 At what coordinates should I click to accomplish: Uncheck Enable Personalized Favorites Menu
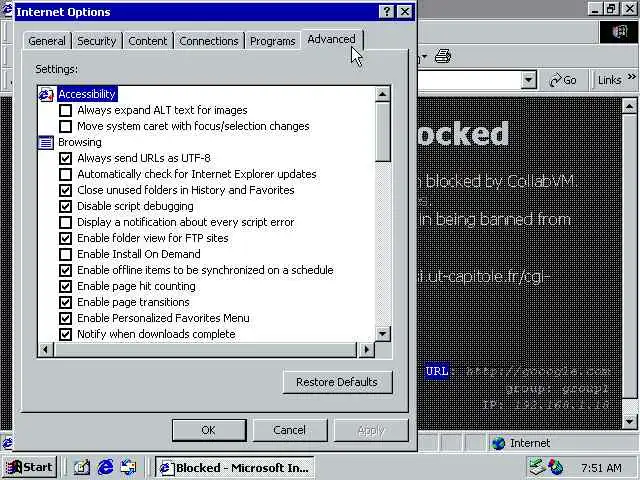(x=65, y=318)
